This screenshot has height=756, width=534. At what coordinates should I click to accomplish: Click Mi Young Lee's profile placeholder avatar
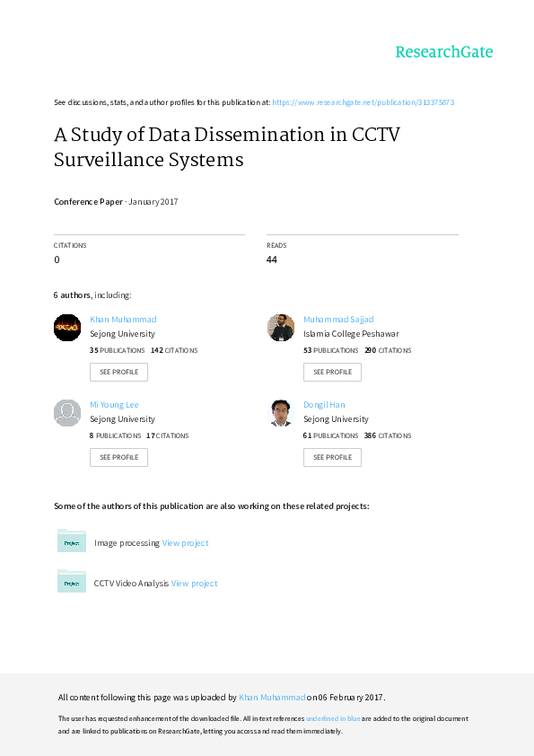pos(66,413)
